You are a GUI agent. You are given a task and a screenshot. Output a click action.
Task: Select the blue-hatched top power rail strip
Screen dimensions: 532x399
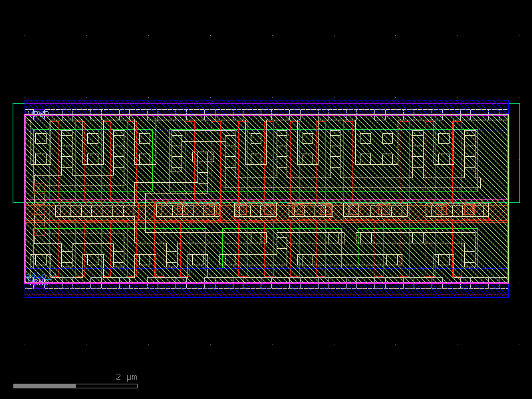point(266,106)
